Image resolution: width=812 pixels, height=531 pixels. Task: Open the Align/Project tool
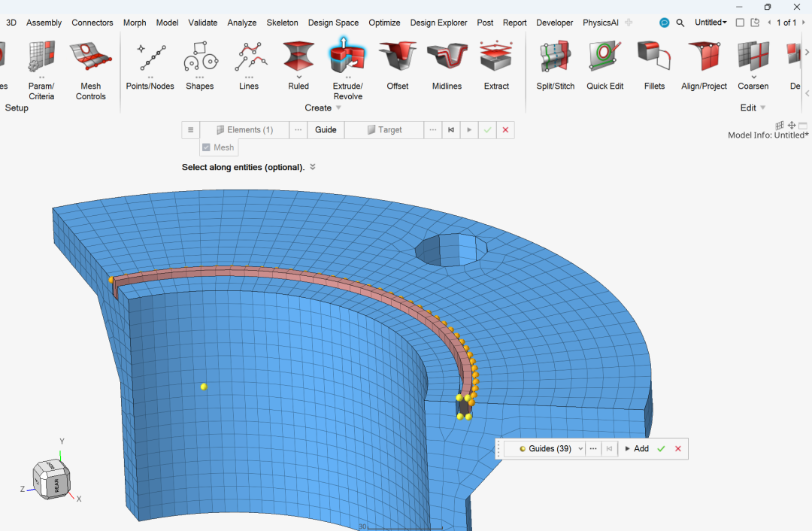(704, 59)
